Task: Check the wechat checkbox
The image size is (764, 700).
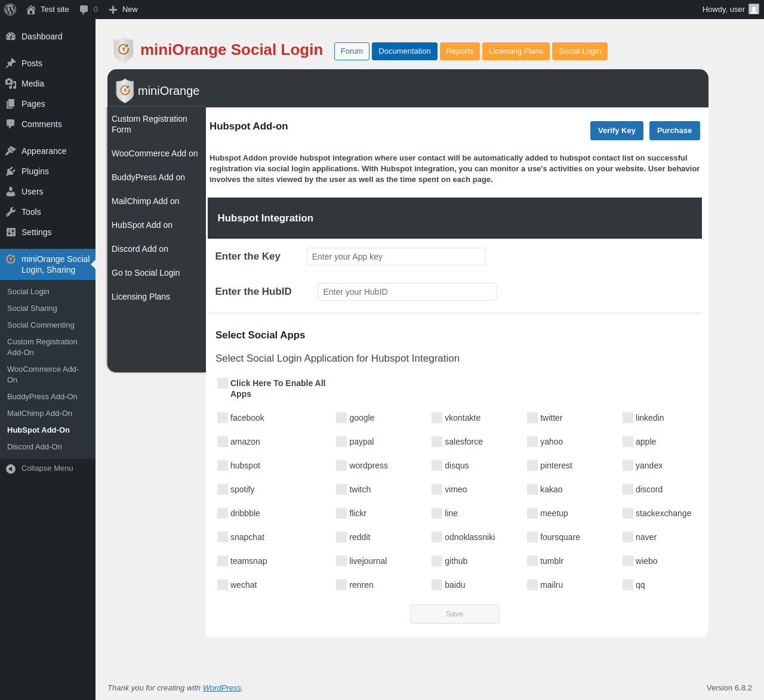Action: (x=223, y=585)
